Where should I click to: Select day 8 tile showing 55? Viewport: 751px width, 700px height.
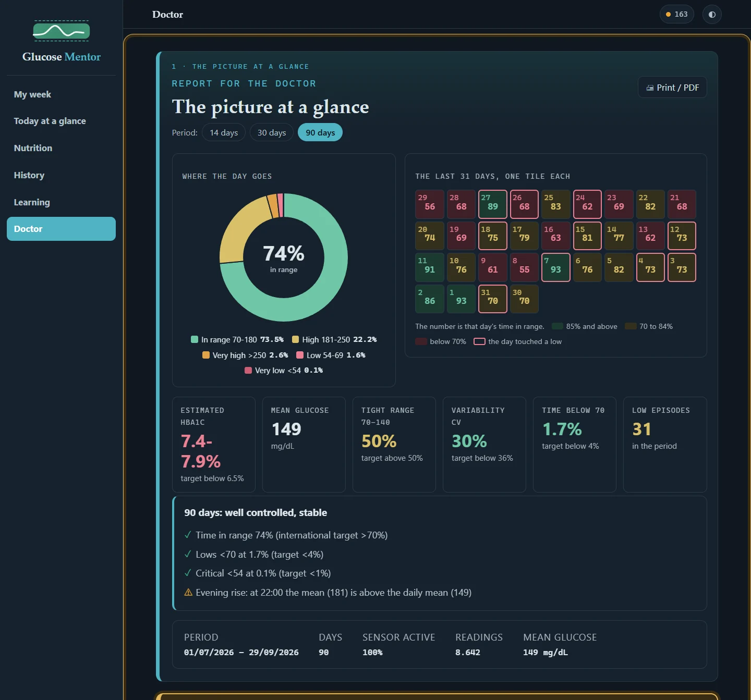point(524,267)
